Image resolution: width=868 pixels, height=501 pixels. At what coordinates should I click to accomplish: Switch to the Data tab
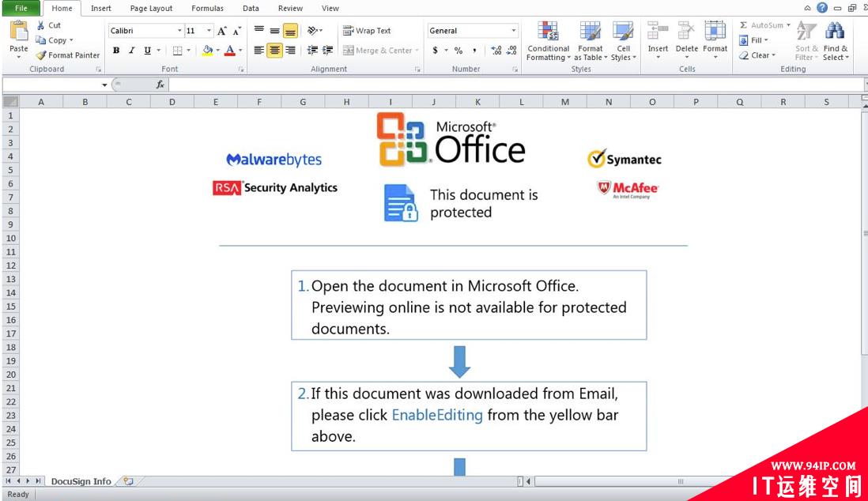pyautogui.click(x=251, y=9)
